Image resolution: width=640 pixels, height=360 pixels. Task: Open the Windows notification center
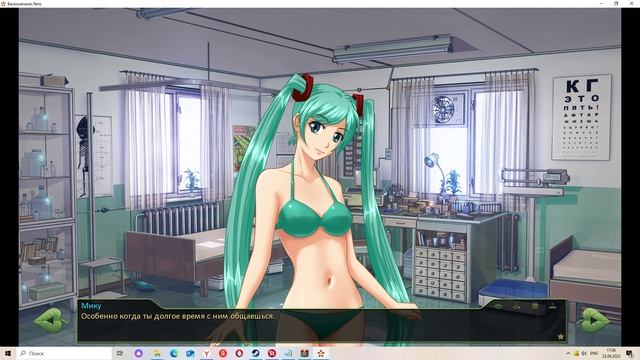tap(629, 353)
